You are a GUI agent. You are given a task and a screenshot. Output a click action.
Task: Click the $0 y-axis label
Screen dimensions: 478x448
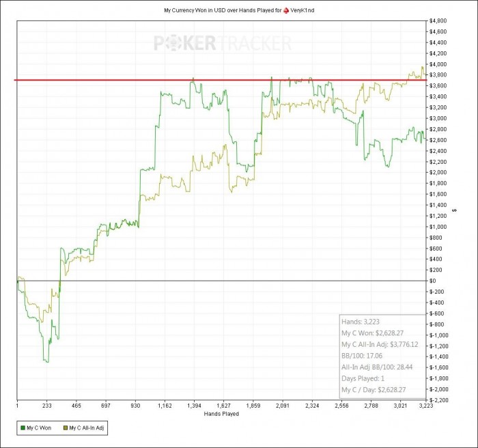point(432,281)
